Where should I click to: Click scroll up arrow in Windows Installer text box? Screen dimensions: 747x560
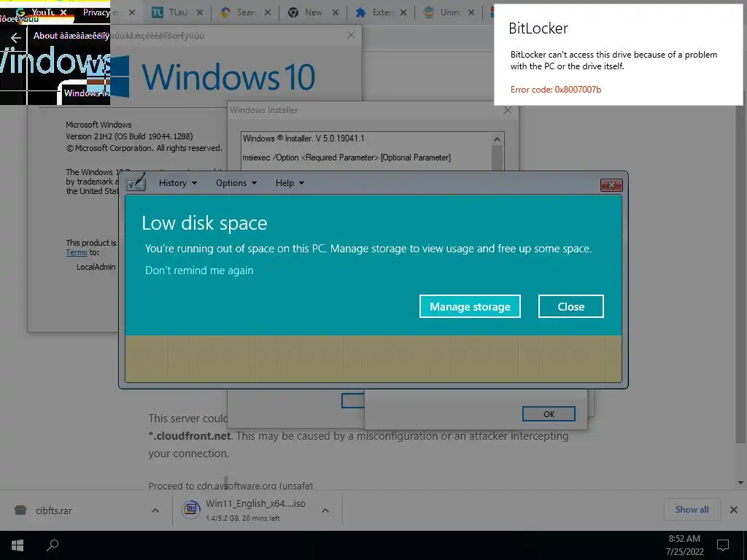click(497, 139)
